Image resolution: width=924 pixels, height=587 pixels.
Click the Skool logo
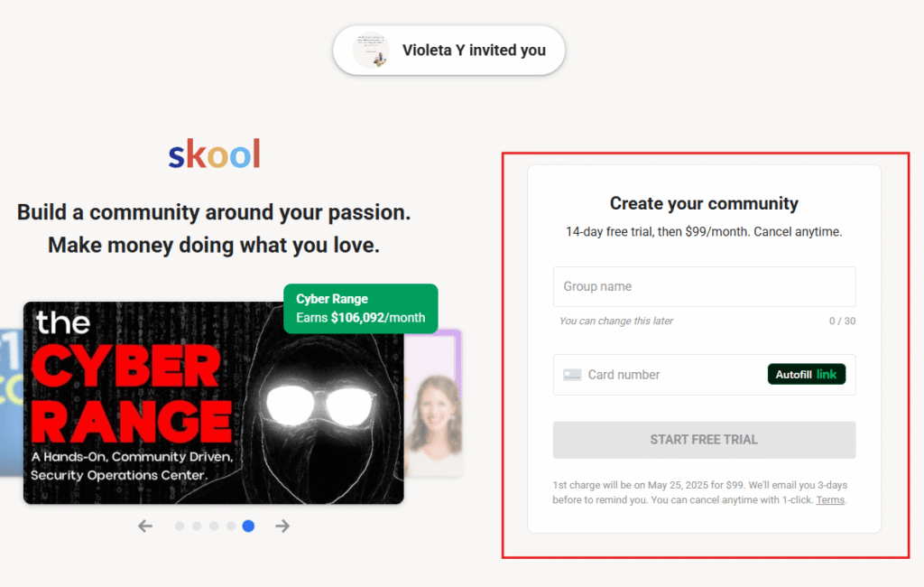(x=214, y=154)
